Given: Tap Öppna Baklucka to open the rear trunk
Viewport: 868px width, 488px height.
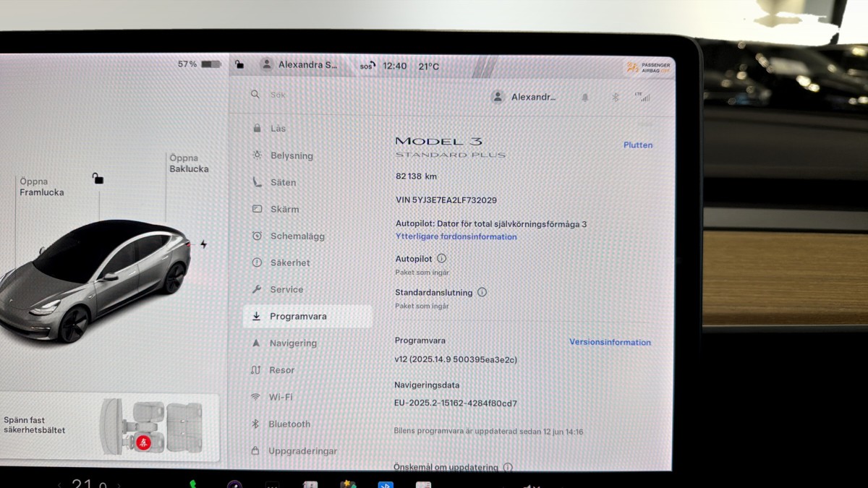Looking at the screenshot, I should click(189, 163).
